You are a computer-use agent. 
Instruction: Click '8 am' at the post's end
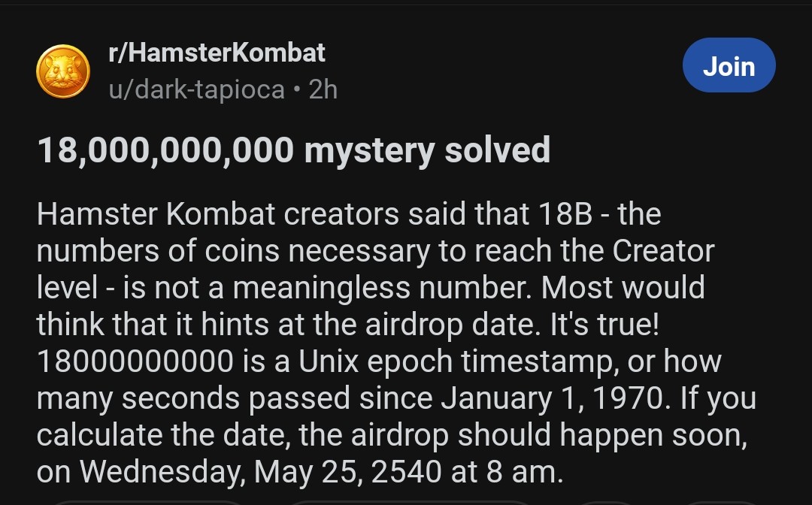tap(523, 471)
